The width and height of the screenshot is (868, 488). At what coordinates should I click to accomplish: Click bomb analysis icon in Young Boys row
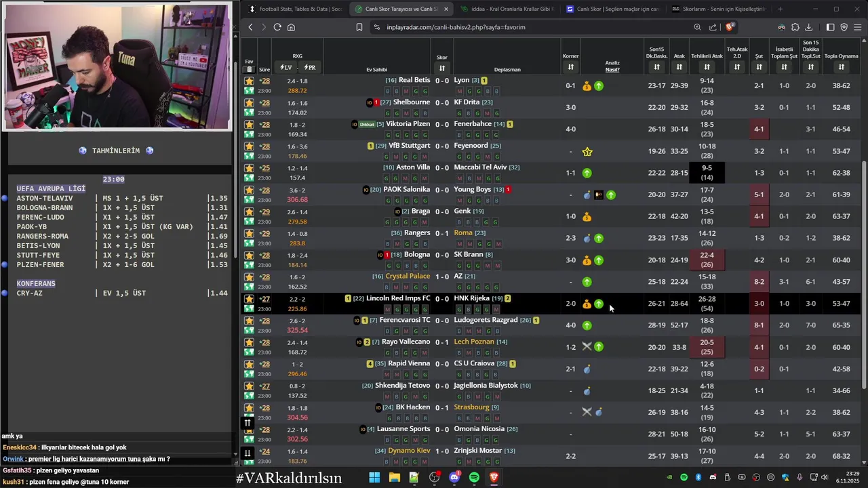click(587, 195)
